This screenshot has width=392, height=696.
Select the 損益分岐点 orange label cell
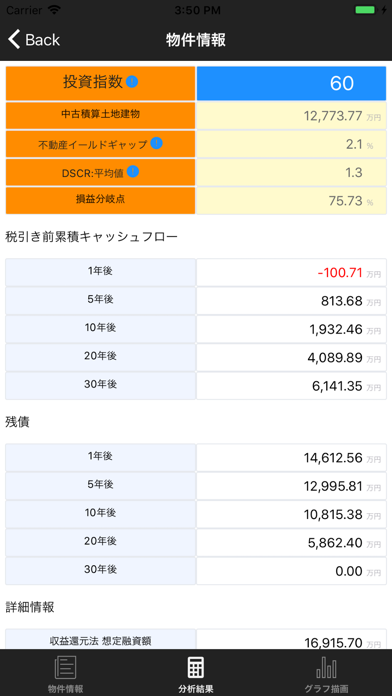100,200
